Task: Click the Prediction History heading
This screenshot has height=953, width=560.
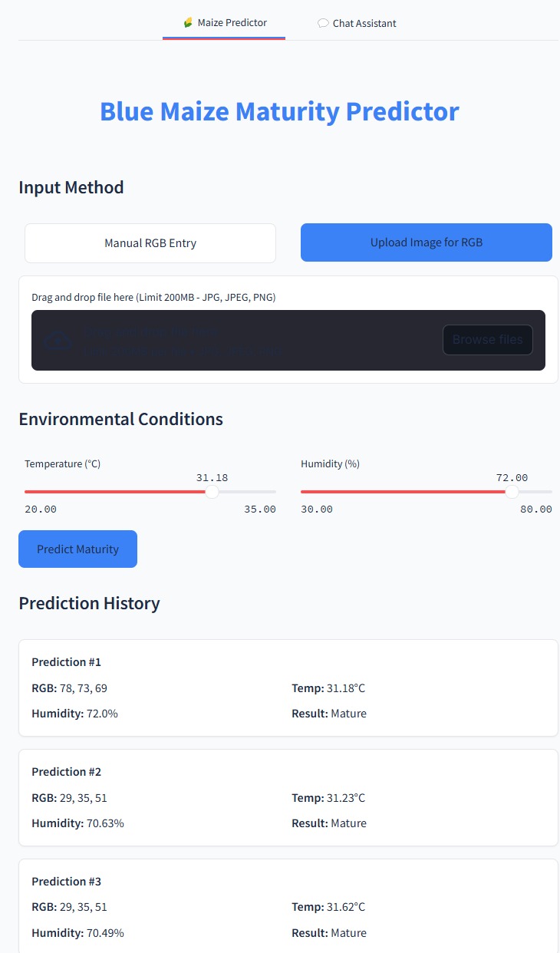Action: click(89, 603)
